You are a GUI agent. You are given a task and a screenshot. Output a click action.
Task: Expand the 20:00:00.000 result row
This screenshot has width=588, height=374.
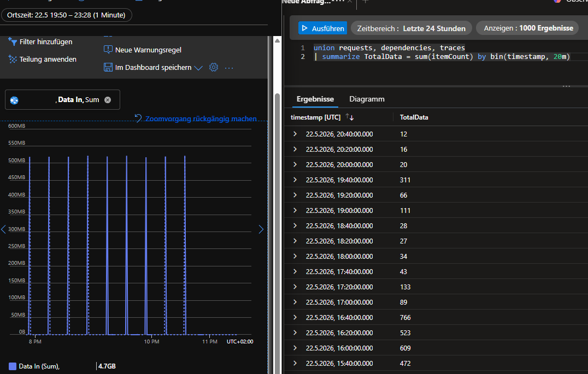coord(295,164)
